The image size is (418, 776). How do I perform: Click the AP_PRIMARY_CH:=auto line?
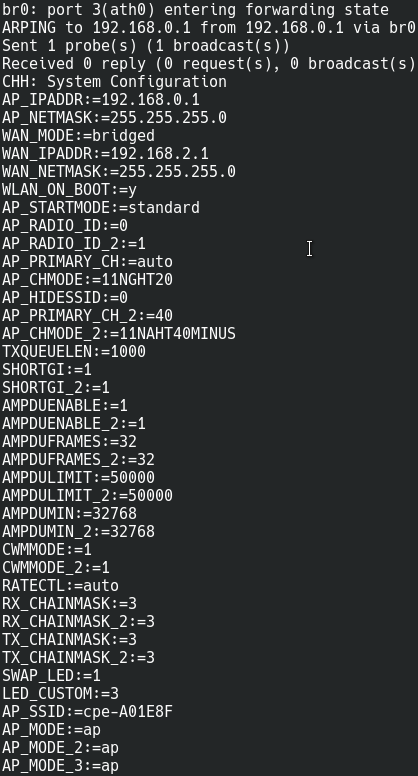point(88,262)
